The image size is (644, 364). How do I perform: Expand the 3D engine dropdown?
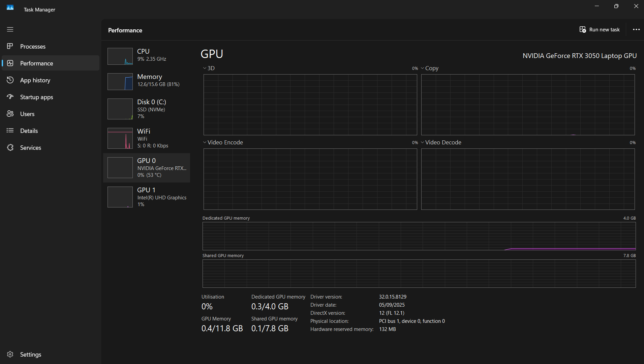point(209,68)
